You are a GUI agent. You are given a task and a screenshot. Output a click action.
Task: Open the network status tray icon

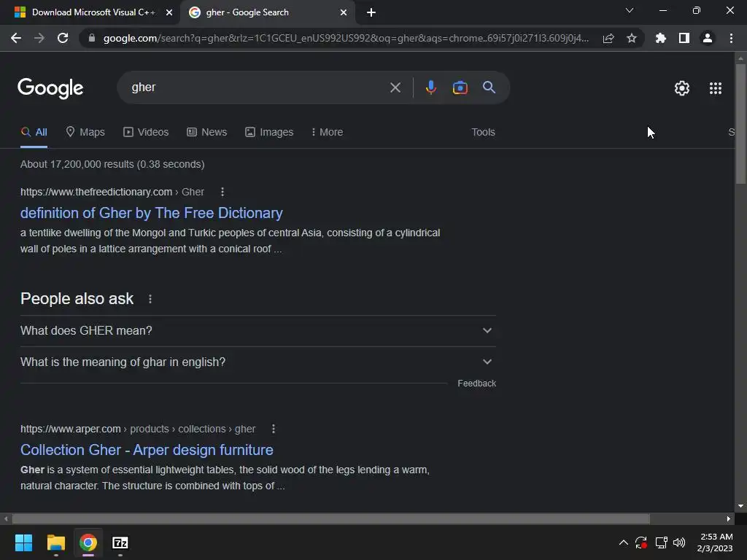(661, 542)
